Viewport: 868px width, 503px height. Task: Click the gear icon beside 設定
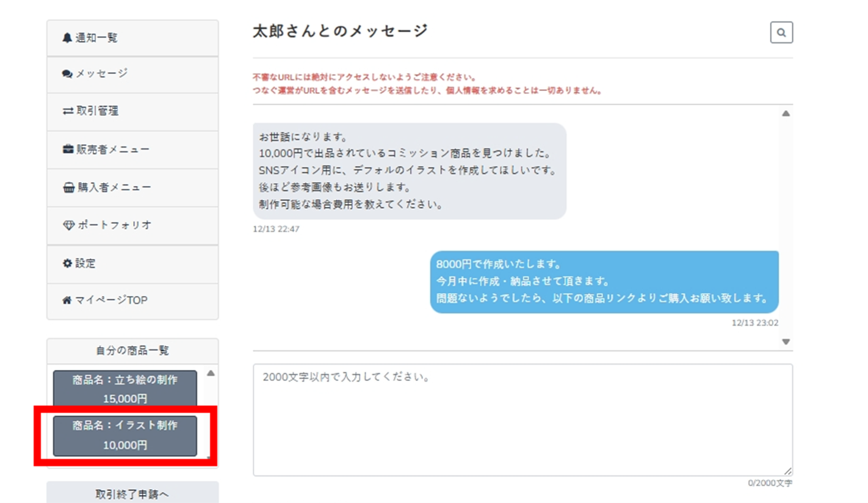click(67, 264)
